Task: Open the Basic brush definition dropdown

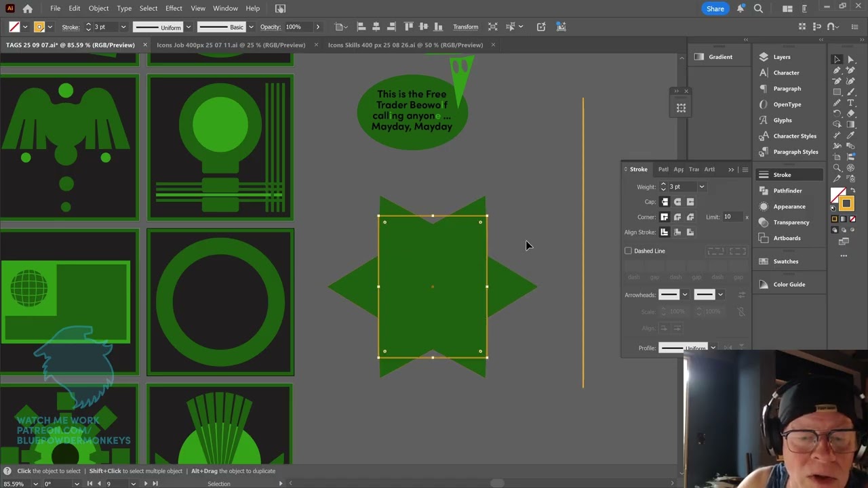Action: pyautogui.click(x=251, y=27)
